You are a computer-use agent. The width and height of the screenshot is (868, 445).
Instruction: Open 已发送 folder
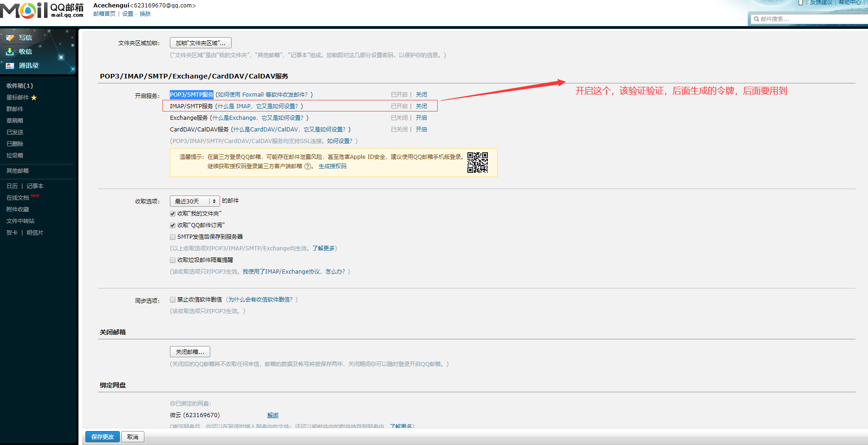(x=15, y=132)
